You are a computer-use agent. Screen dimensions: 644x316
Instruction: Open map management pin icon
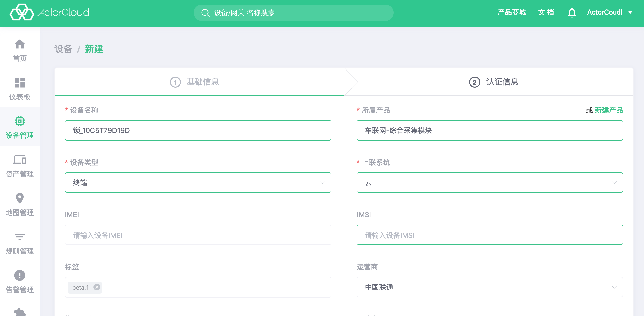(20, 198)
